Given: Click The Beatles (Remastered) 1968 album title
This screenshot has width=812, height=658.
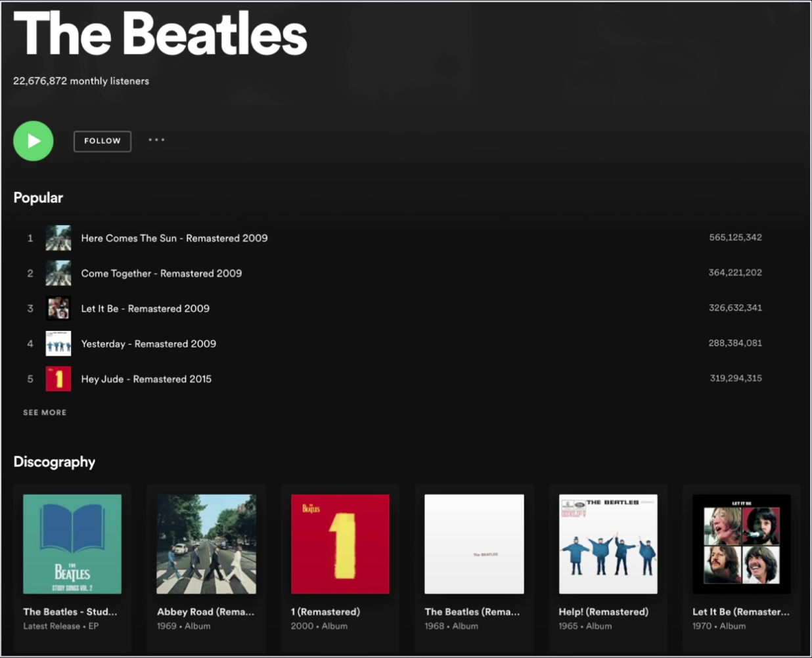Looking at the screenshot, I should pos(473,611).
